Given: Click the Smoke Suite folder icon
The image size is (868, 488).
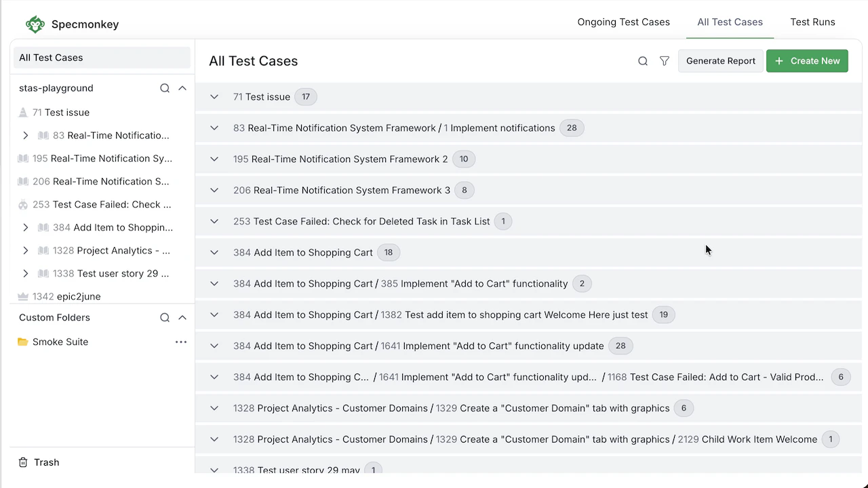Looking at the screenshot, I should [x=23, y=342].
